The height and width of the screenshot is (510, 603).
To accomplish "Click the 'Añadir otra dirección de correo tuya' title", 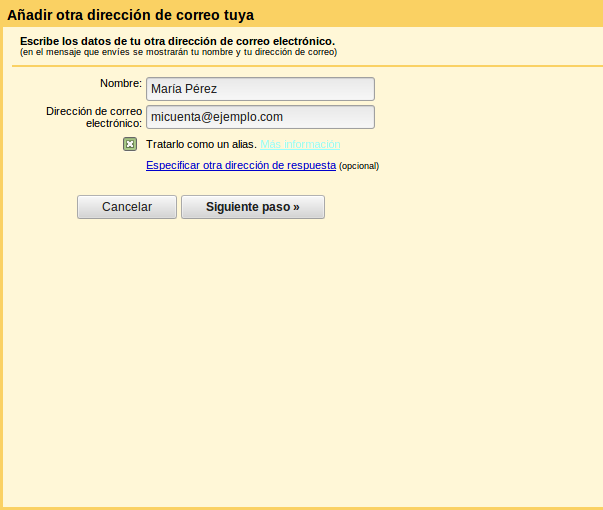I will pyautogui.click(x=130, y=16).
